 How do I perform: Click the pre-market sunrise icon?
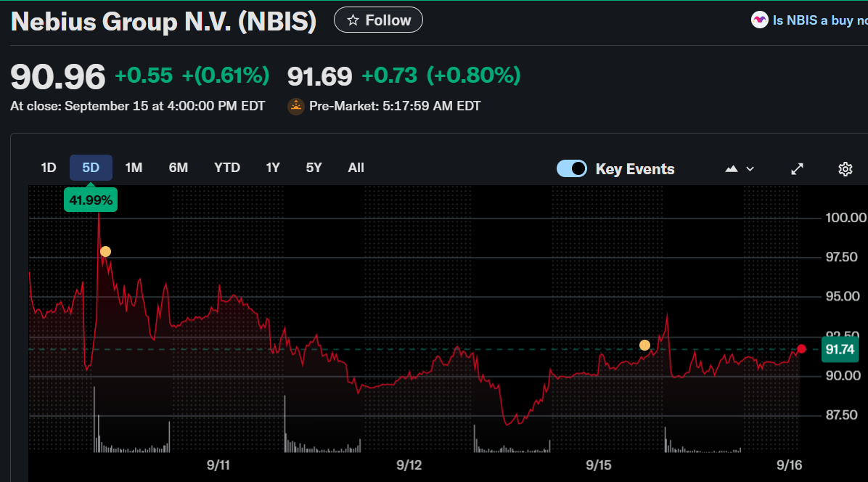(x=295, y=106)
